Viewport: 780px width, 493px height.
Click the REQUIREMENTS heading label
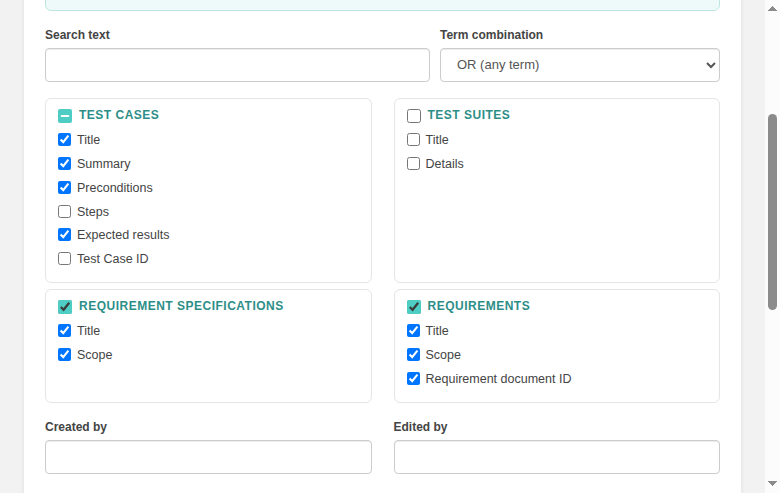pos(479,306)
